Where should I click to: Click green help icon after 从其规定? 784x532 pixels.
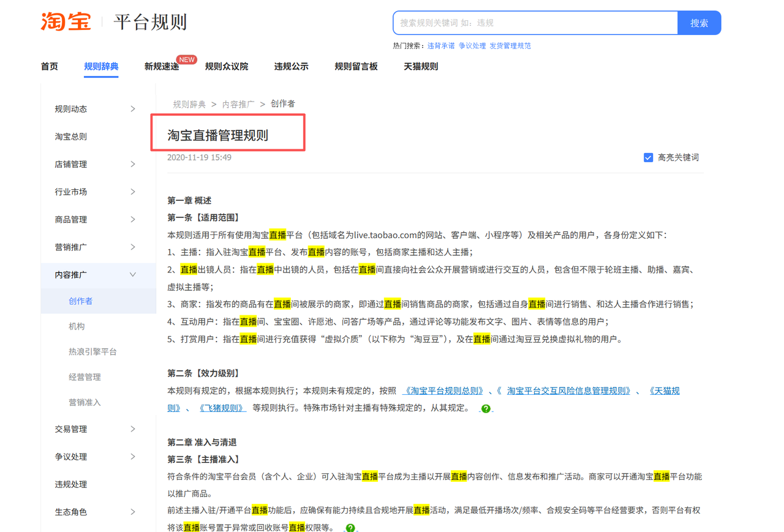(486, 408)
